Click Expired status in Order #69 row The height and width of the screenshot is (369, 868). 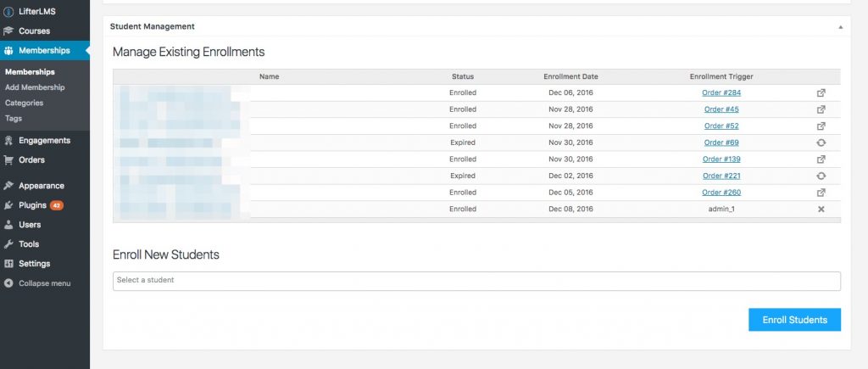(463, 143)
